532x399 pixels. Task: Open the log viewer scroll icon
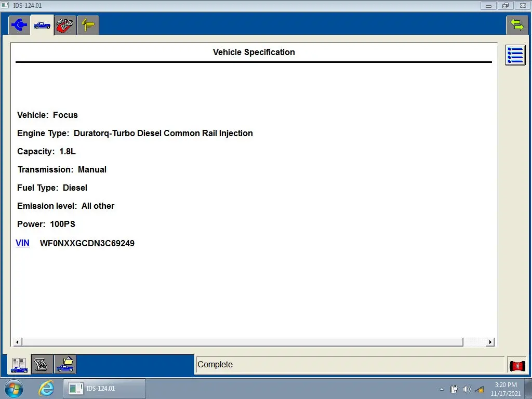click(42, 365)
